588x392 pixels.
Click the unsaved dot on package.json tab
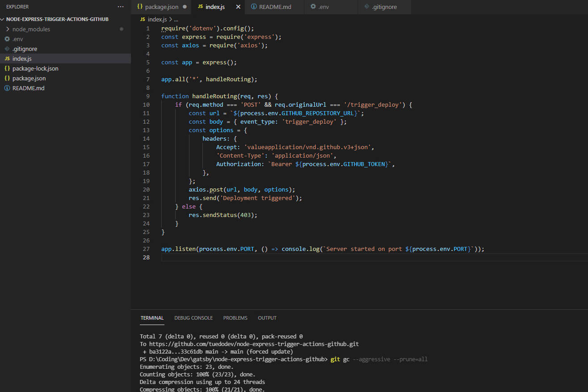coord(185,7)
